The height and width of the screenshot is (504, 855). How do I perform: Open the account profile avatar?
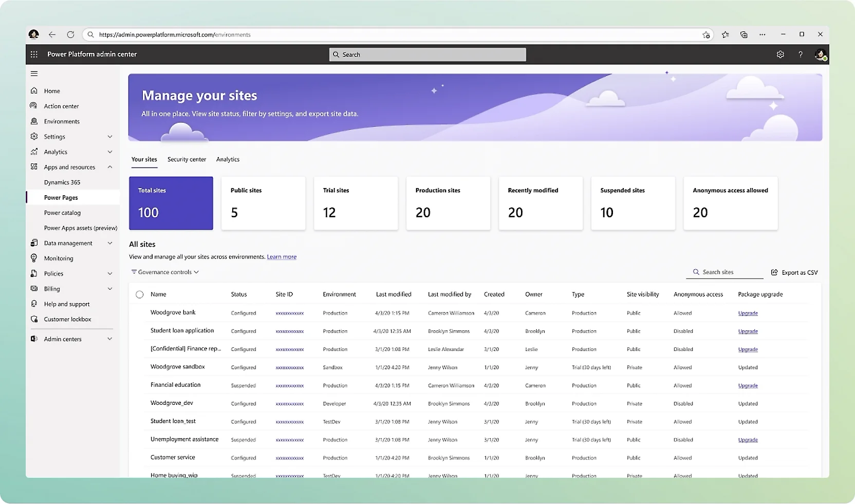point(821,54)
